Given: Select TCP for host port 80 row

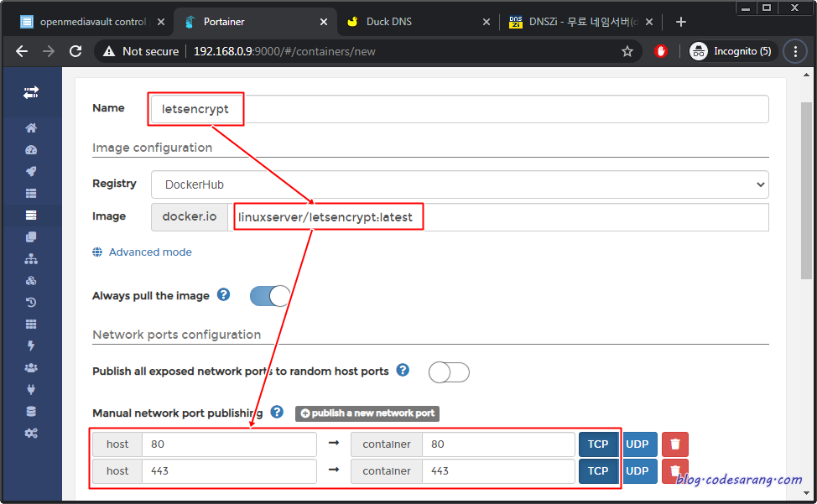Looking at the screenshot, I should 598,444.
